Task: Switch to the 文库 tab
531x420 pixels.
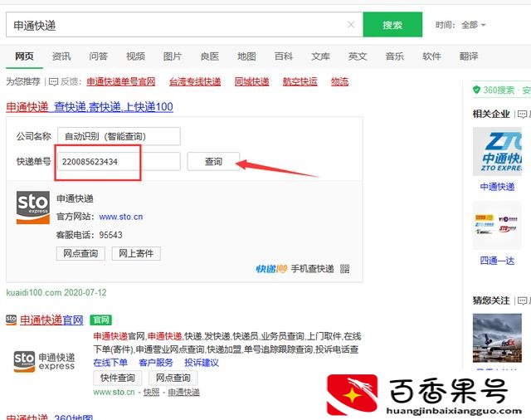Action: click(321, 56)
